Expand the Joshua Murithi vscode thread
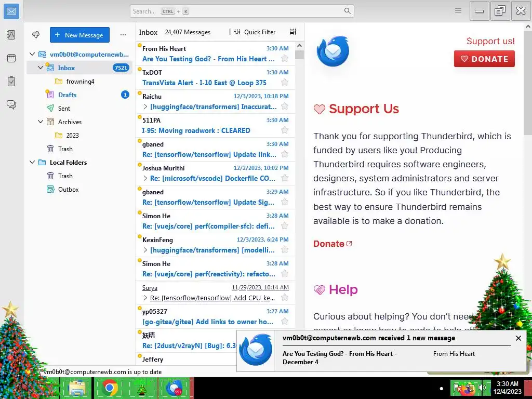The image size is (532, 399). point(145,178)
